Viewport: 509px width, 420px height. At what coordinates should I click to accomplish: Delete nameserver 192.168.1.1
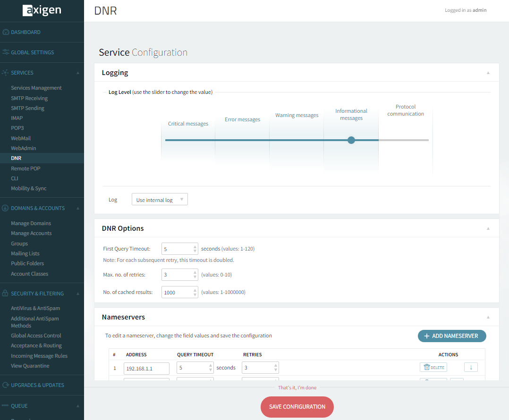click(433, 367)
